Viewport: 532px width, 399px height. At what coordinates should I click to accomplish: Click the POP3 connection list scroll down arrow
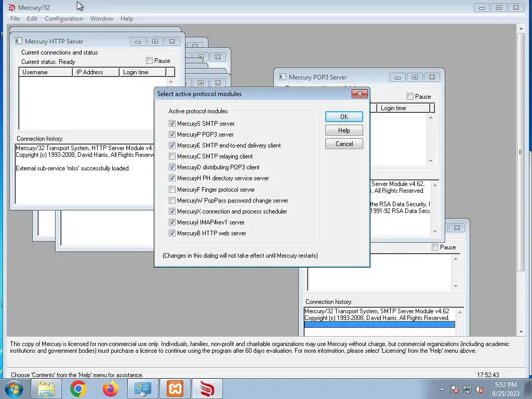tap(431, 161)
